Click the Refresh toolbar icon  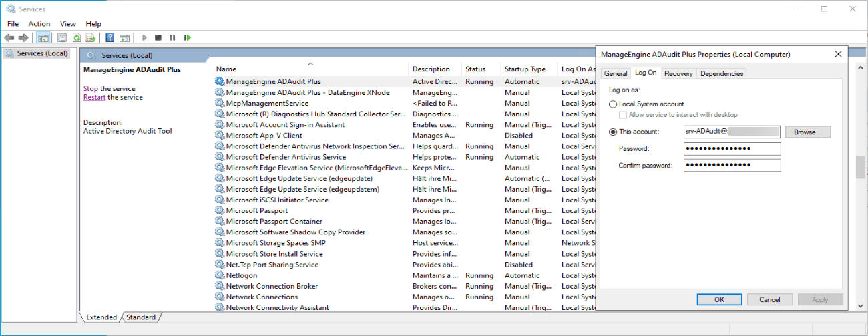77,38
